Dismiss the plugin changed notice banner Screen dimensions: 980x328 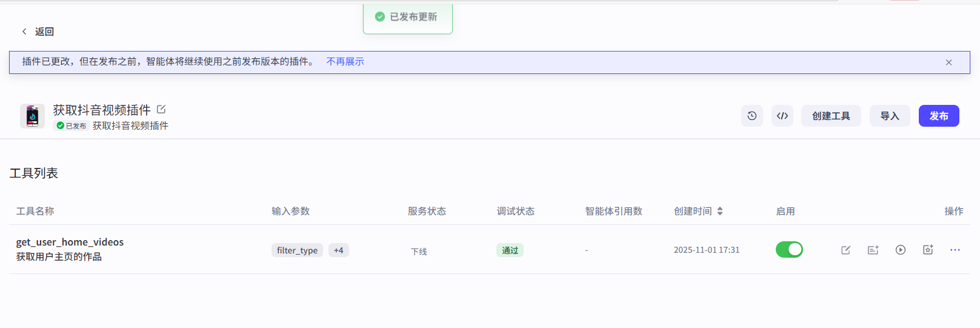948,62
